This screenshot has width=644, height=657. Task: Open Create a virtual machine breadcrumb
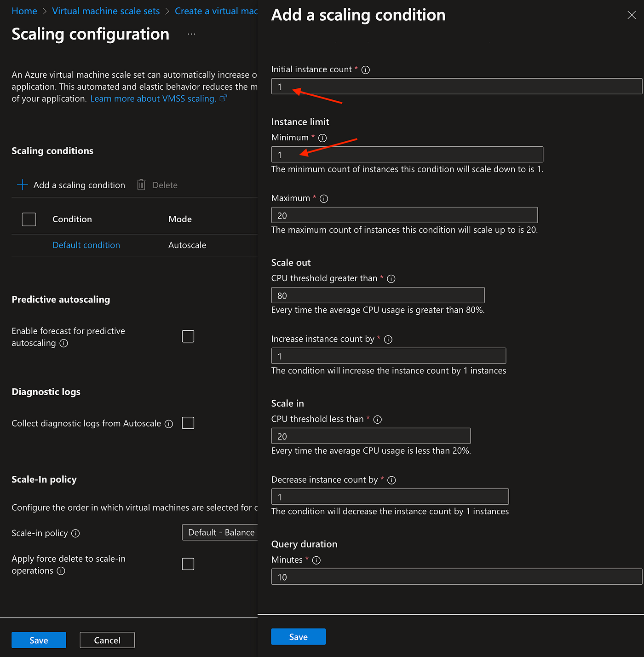(x=216, y=11)
